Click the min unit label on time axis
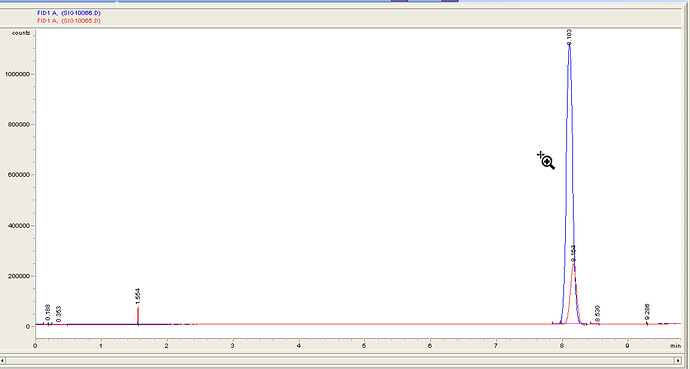690x369 pixels. click(x=675, y=346)
